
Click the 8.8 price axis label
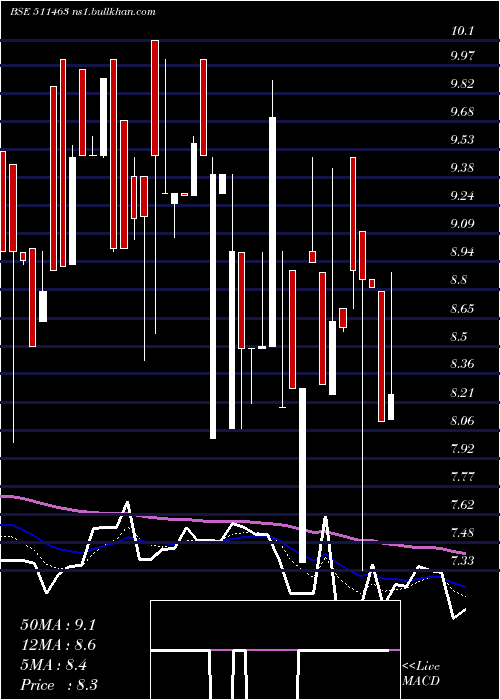tap(459, 280)
